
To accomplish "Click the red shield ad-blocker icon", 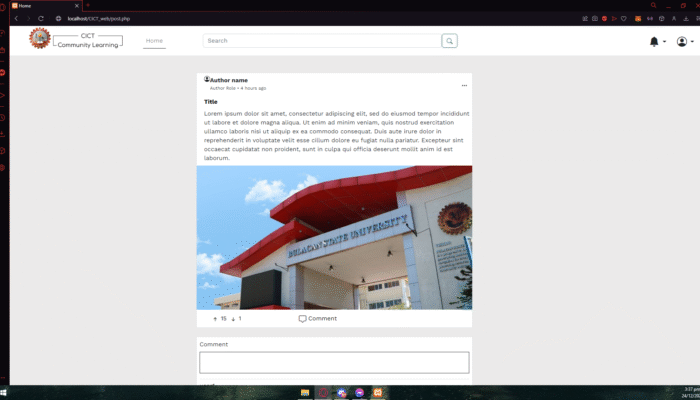I will pyautogui.click(x=604, y=18).
